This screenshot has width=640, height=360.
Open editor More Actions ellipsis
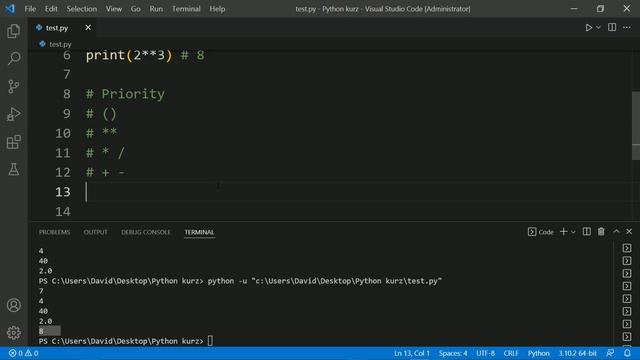tap(627, 27)
